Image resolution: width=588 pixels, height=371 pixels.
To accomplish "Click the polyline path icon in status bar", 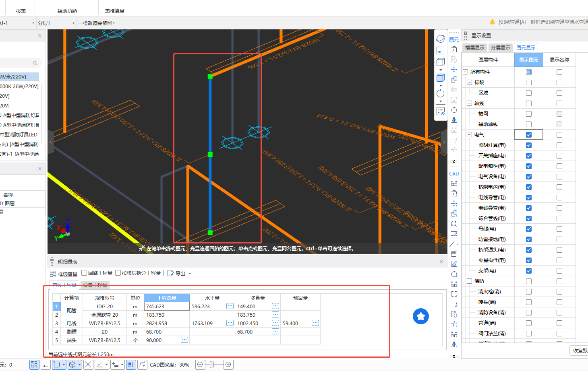I will [x=142, y=365].
